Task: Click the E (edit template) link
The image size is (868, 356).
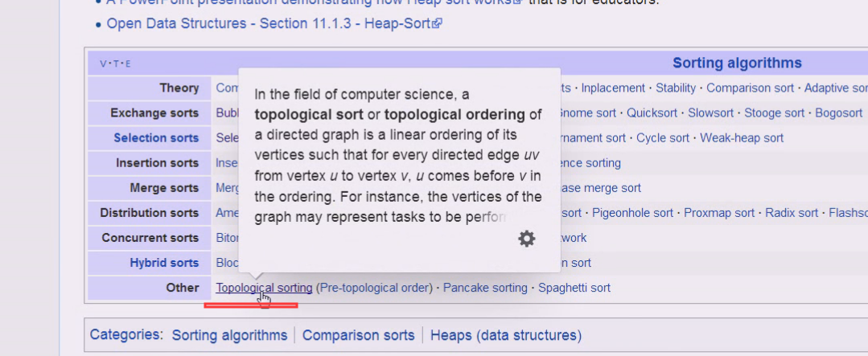Action: (127, 64)
